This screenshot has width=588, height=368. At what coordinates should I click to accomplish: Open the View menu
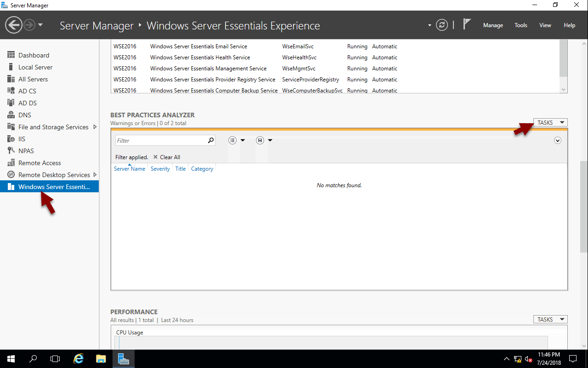coord(545,25)
